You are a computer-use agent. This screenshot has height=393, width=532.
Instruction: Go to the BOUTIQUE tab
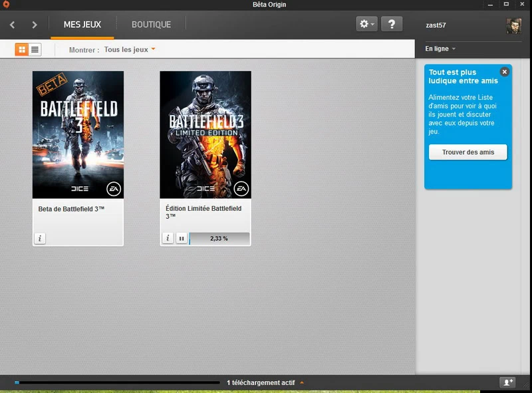[x=151, y=25]
